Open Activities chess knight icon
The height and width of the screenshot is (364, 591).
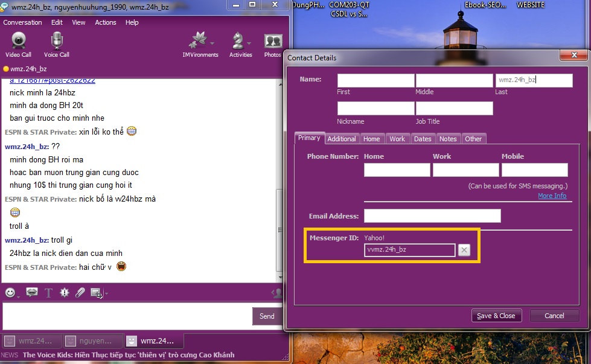(x=238, y=40)
